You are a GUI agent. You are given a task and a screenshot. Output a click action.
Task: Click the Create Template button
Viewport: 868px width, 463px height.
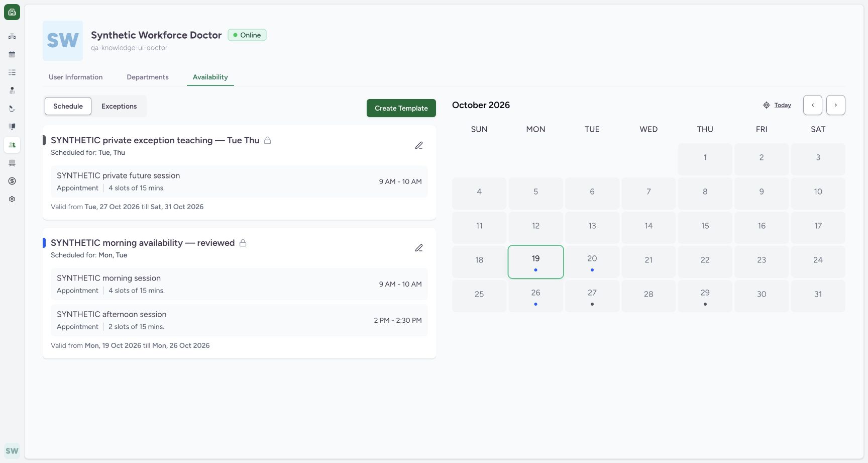click(x=401, y=108)
